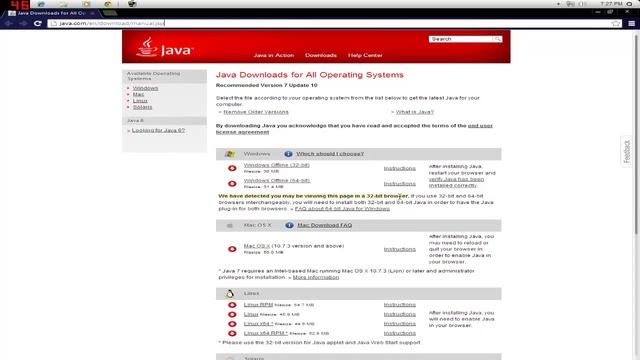
Task: Bookmark this page with the star icon
Action: point(616,23)
